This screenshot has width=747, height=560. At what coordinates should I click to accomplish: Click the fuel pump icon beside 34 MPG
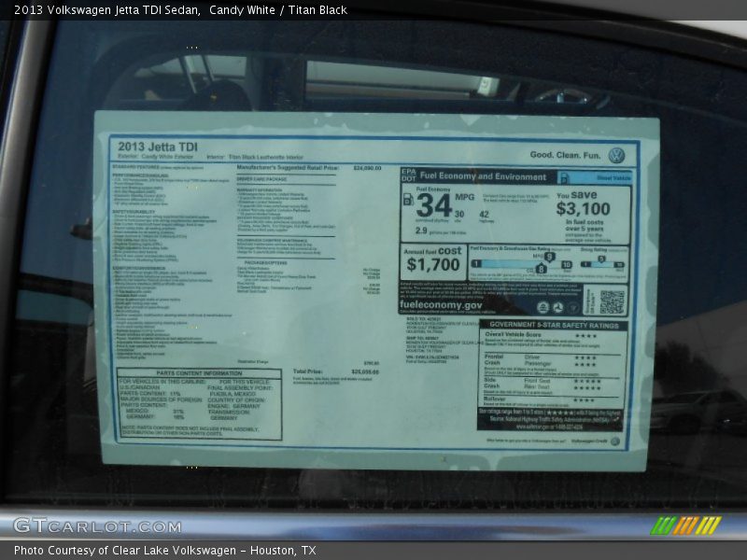pos(408,199)
